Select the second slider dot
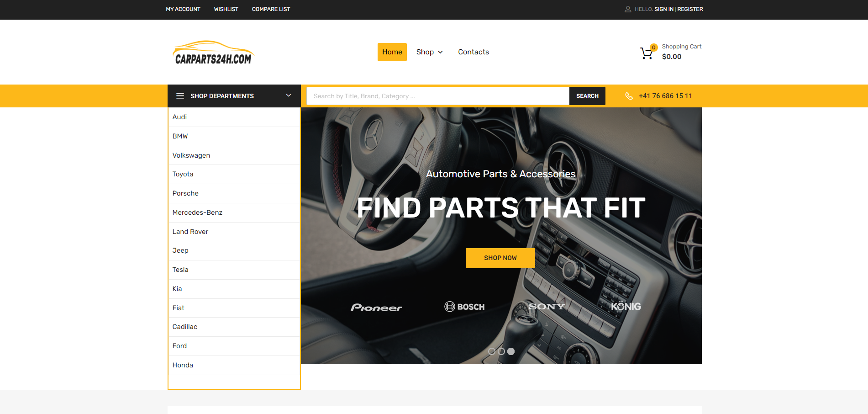The width and height of the screenshot is (868, 414). point(501,351)
